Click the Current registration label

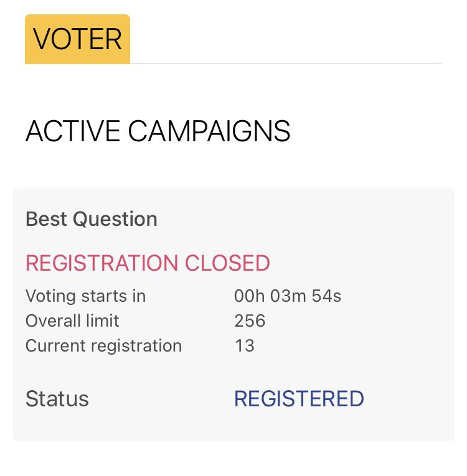(x=103, y=345)
